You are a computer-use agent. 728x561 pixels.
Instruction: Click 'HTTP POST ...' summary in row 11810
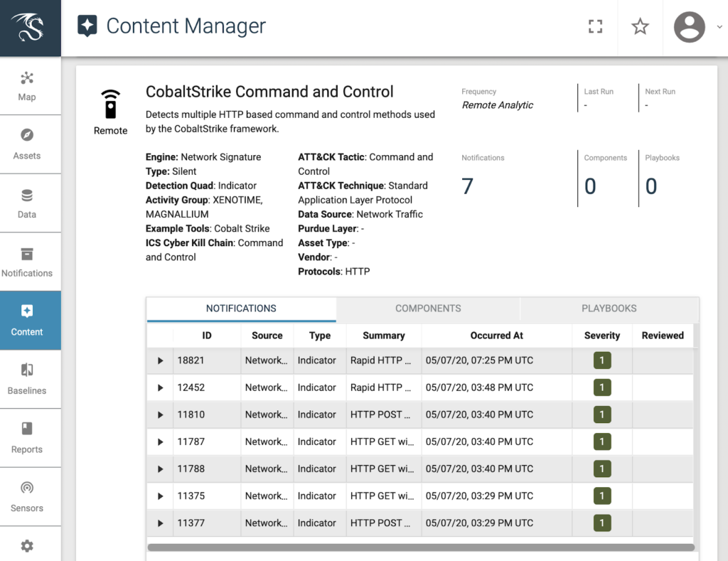tap(380, 415)
